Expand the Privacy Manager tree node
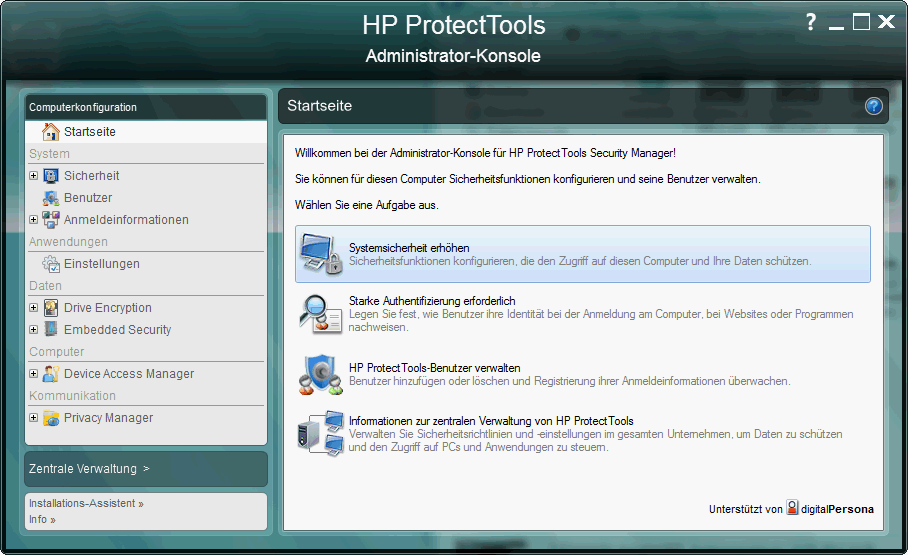 33,418
